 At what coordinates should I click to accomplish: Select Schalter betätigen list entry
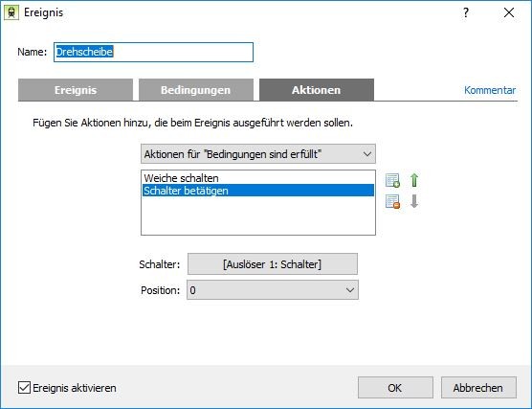[258, 191]
